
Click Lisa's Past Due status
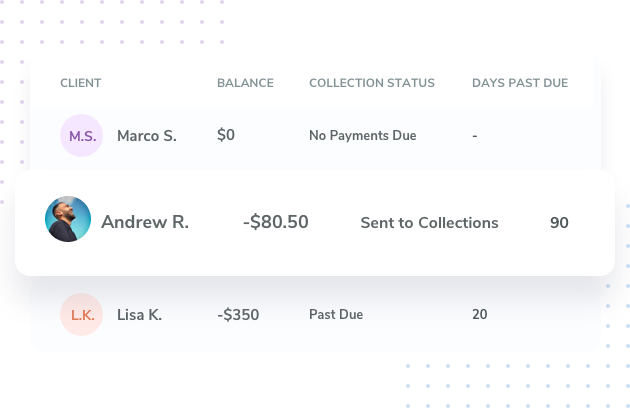336,315
